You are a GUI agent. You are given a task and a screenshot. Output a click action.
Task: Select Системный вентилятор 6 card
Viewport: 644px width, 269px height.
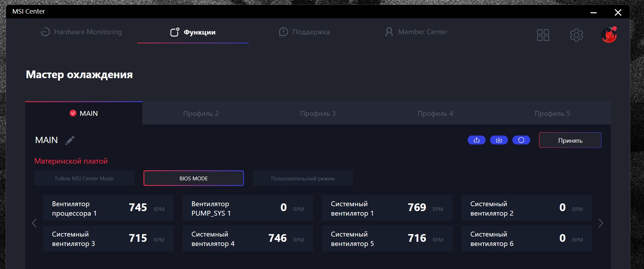(x=527, y=239)
